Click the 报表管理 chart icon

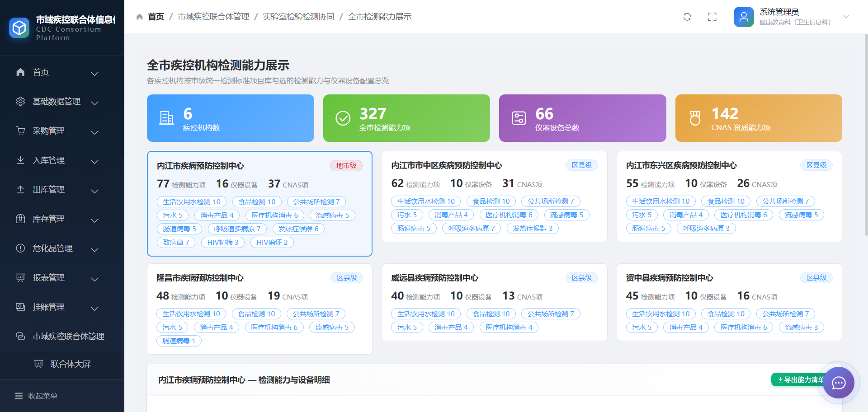[x=20, y=277]
